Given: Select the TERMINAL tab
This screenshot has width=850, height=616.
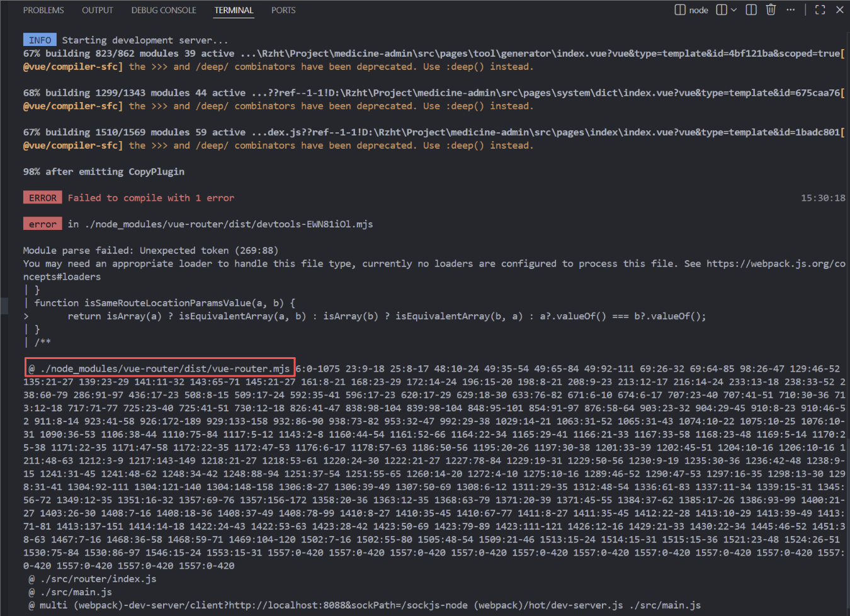Looking at the screenshot, I should (x=234, y=10).
